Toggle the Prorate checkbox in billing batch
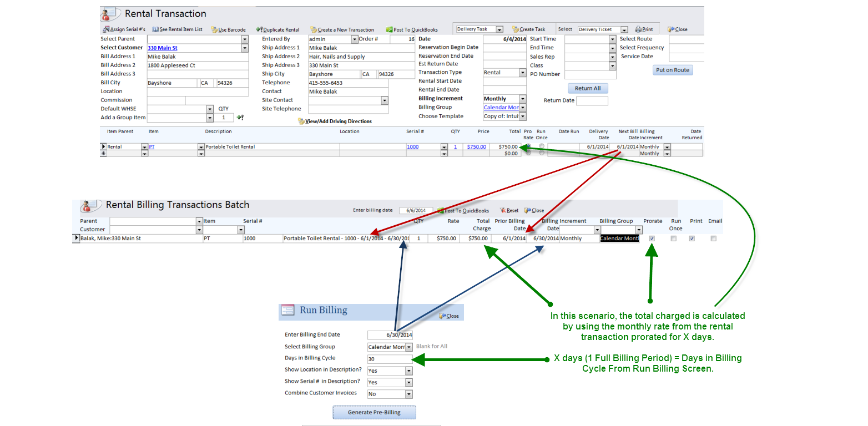This screenshot has height=426, width=868. tap(652, 239)
